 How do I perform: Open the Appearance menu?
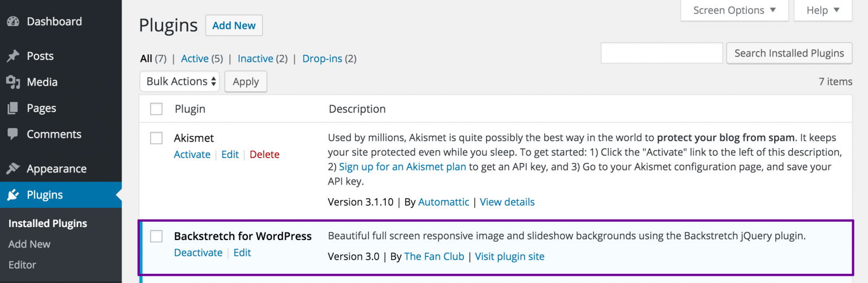tap(61, 168)
